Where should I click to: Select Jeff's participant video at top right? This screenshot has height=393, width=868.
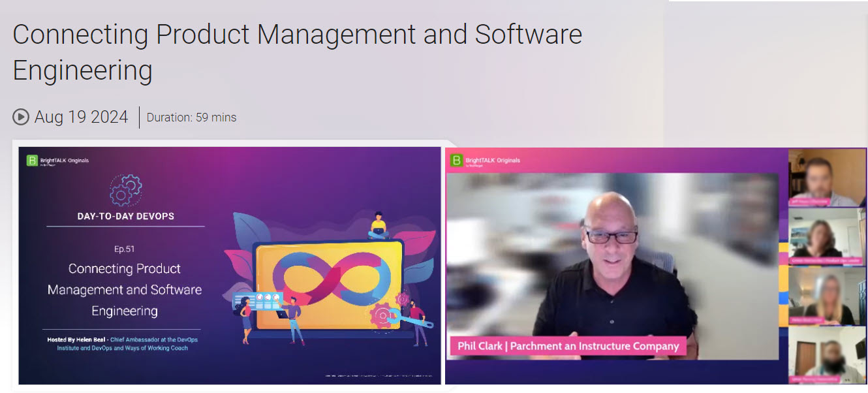[826, 179]
